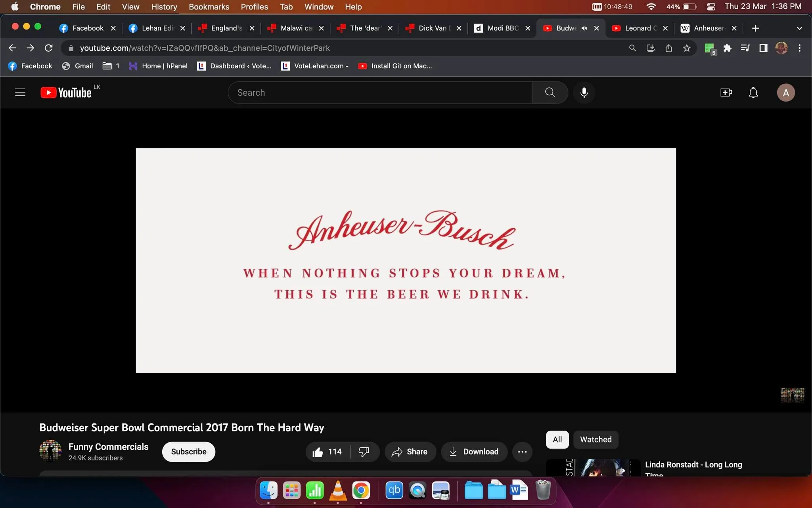Bookmark this page with the star icon

(x=687, y=48)
